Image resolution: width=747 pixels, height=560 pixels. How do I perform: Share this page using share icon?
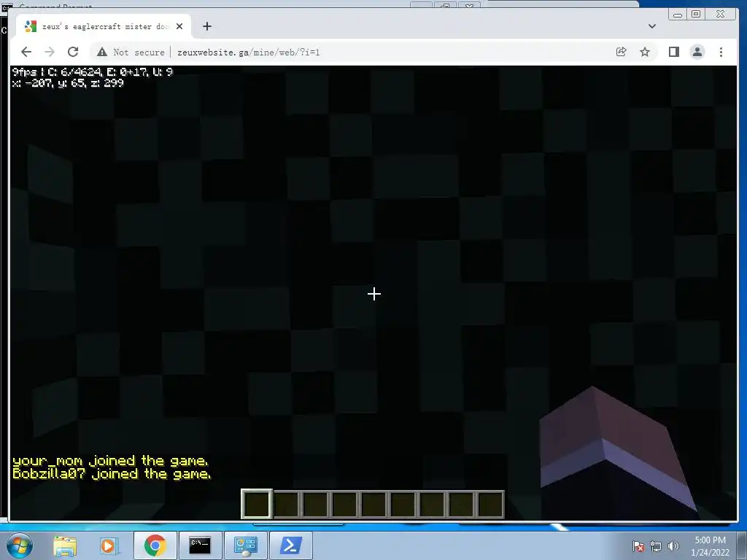(x=622, y=52)
